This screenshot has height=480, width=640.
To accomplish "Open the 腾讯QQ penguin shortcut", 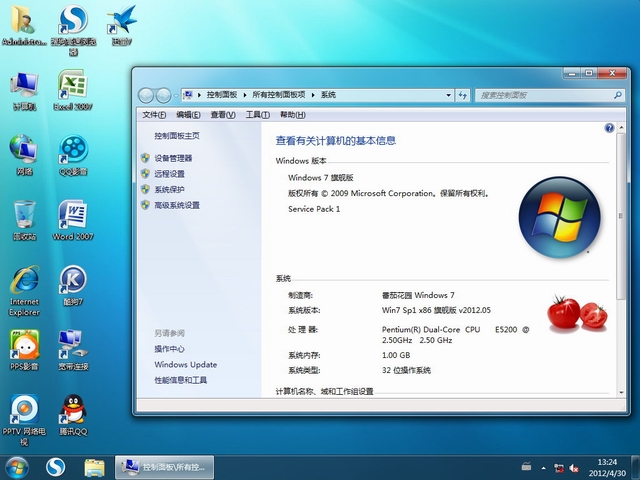I will pyautogui.click(x=73, y=415).
